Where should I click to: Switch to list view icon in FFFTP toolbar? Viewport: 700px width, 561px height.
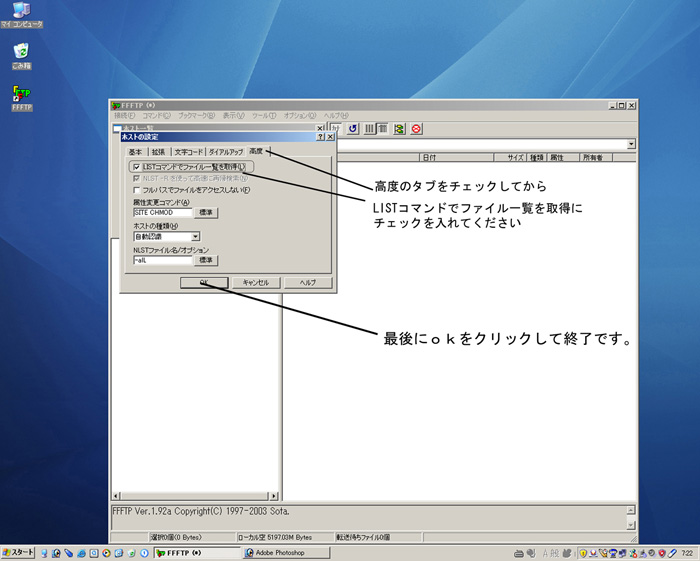[369, 129]
